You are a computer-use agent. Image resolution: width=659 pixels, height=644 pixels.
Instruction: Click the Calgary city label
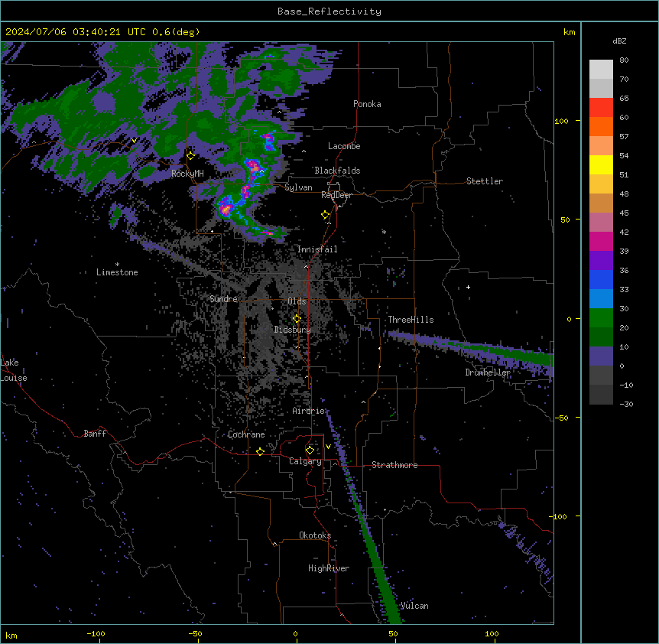point(305,461)
